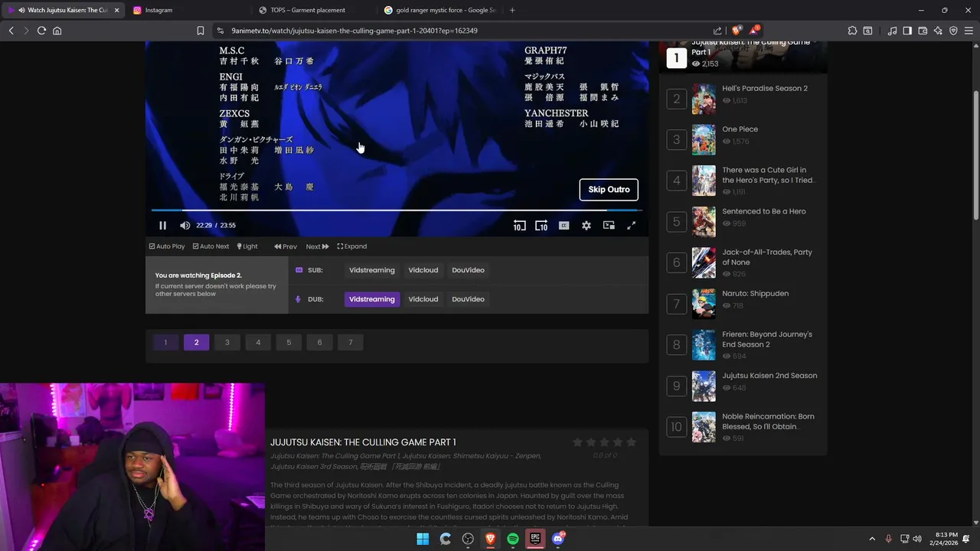
Task: Show hidden system tray icons
Action: [871, 539]
